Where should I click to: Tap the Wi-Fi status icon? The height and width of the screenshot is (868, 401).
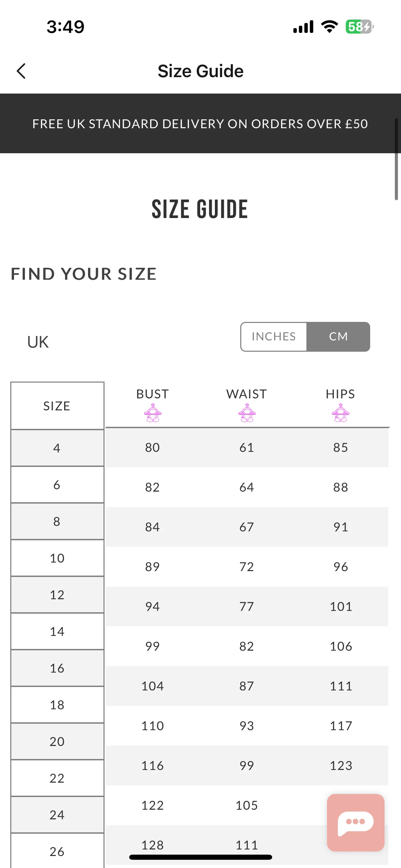click(329, 26)
